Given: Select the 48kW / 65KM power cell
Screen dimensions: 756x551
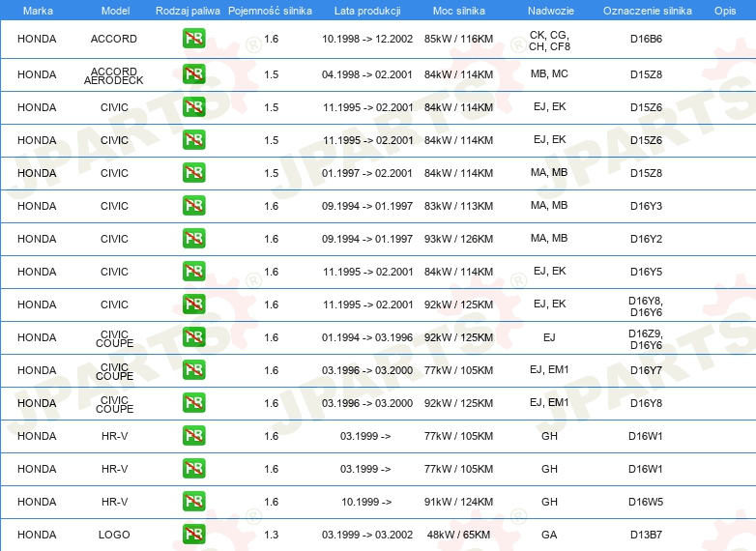Looking at the screenshot, I should coord(458,535).
